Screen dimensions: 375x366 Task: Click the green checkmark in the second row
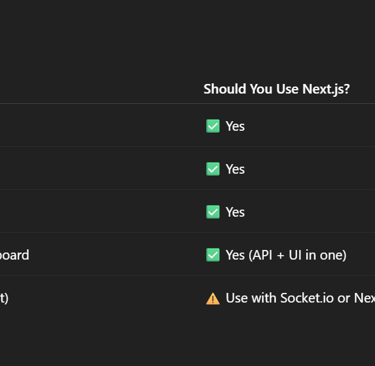pyautogui.click(x=213, y=169)
